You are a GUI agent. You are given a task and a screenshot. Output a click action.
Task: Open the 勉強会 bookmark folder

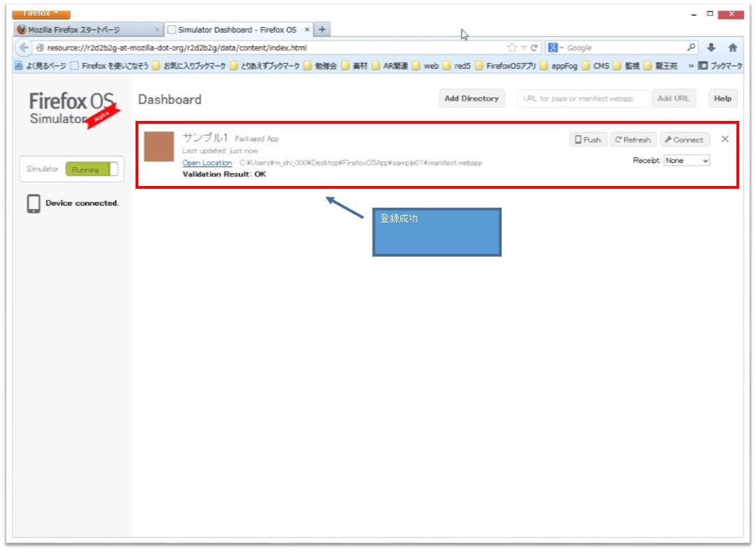[x=320, y=66]
